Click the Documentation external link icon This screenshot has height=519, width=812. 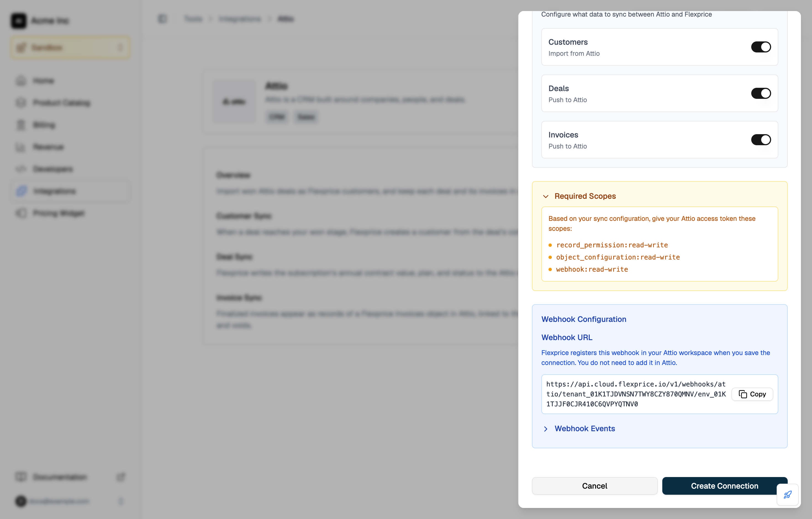(x=121, y=477)
